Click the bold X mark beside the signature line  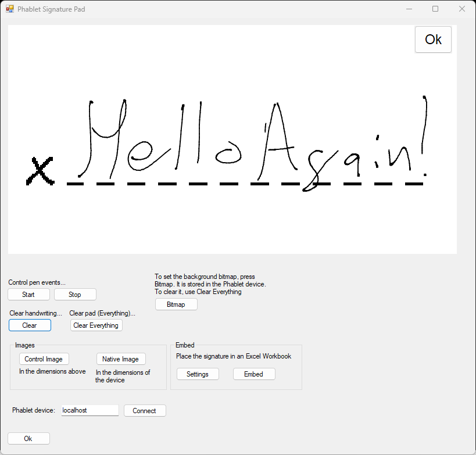click(40, 173)
